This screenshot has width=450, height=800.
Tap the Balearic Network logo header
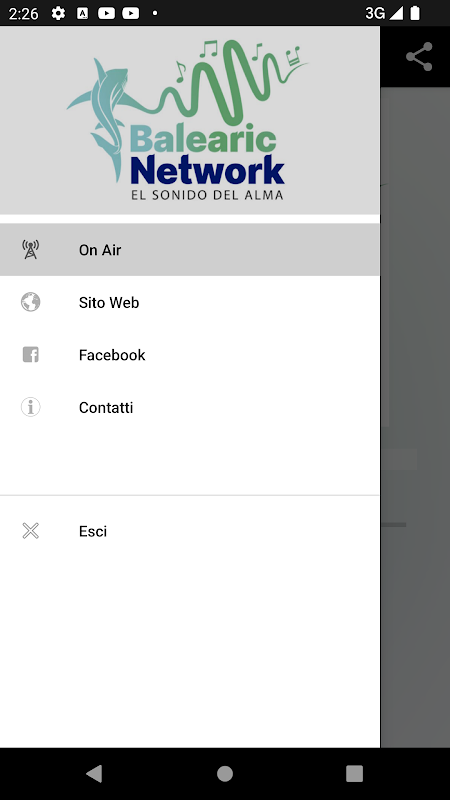(x=190, y=120)
